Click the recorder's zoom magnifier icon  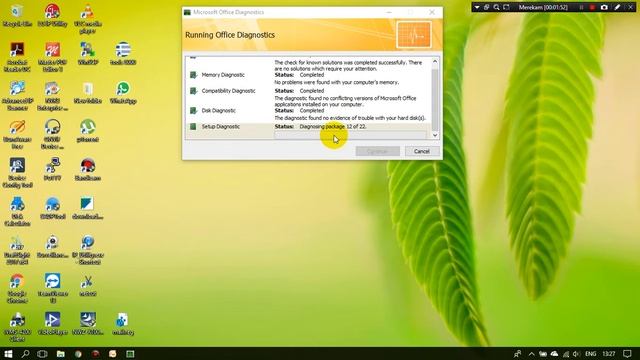[x=496, y=7]
